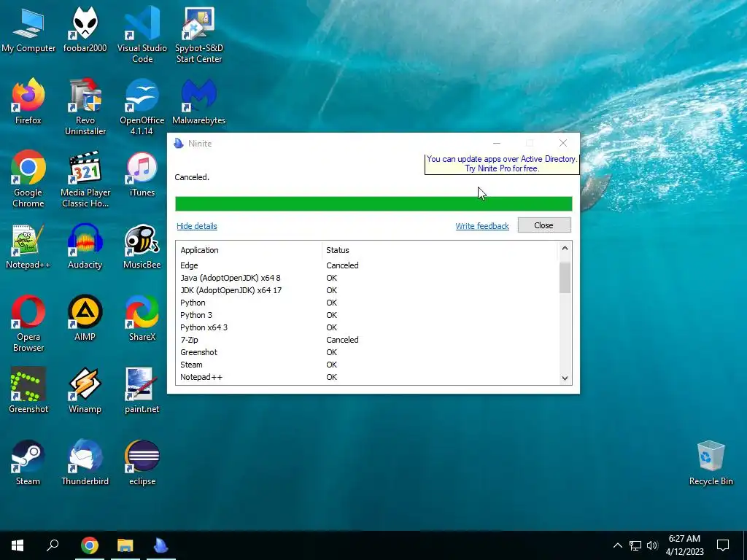The image size is (747, 560).
Task: Select the 7-Zip row in list
Action: tap(368, 340)
